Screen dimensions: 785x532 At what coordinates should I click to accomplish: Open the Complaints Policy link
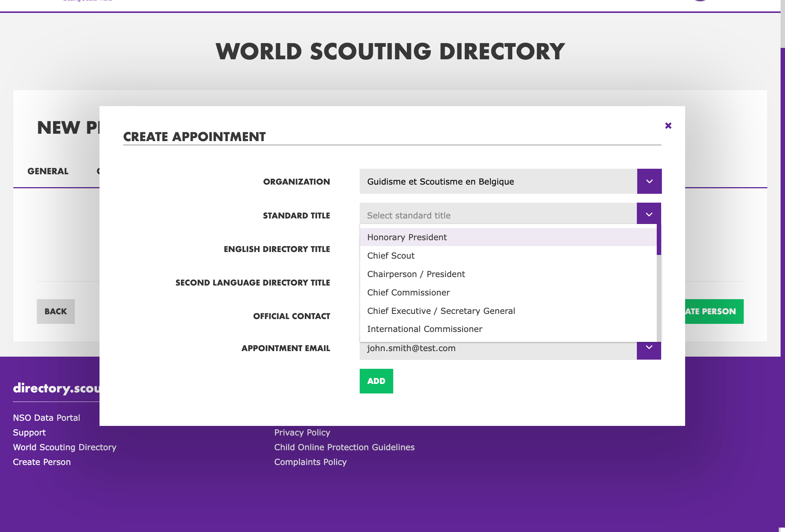[310, 462]
